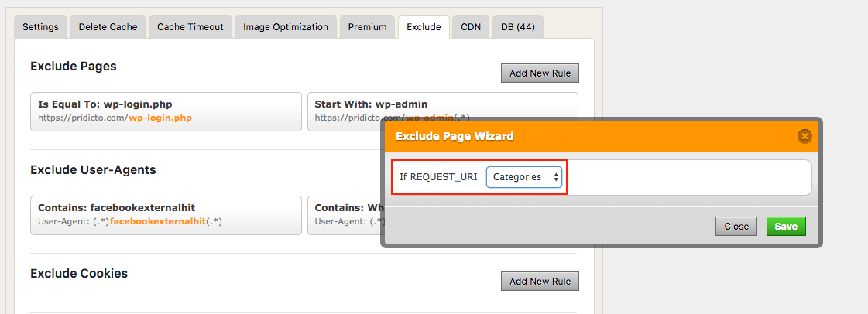The image size is (868, 314).
Task: Select the Image Optimization tab
Action: pyautogui.click(x=286, y=27)
